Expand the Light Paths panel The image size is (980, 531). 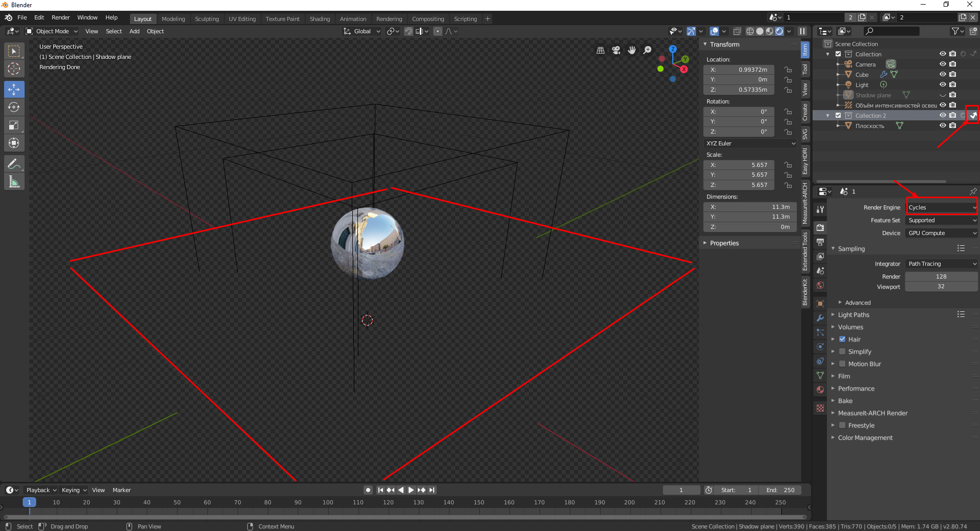(x=854, y=315)
